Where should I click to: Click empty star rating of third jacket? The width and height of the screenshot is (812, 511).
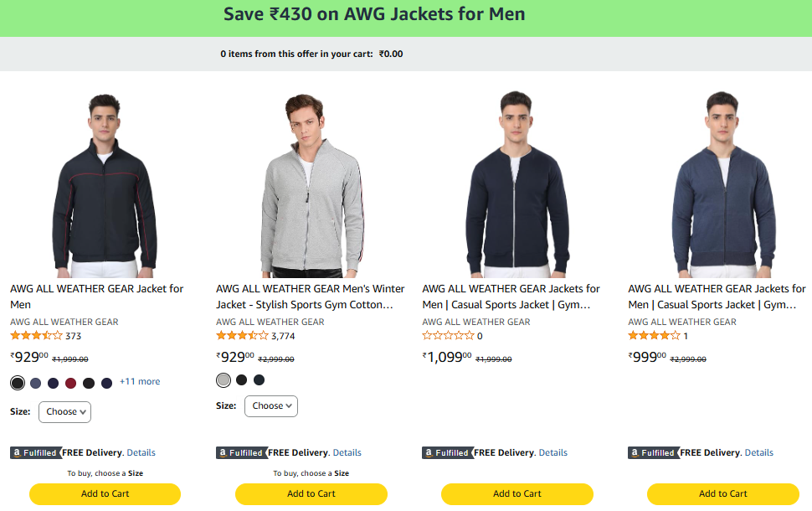tap(448, 336)
